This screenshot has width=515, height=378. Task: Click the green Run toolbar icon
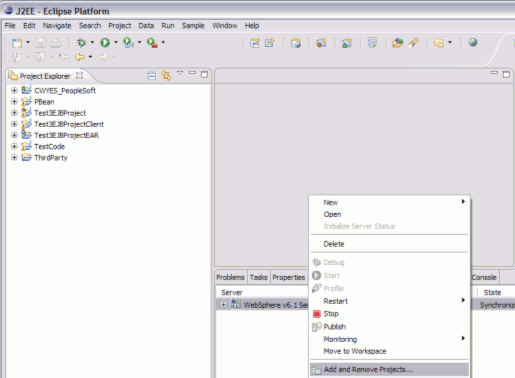coord(105,43)
